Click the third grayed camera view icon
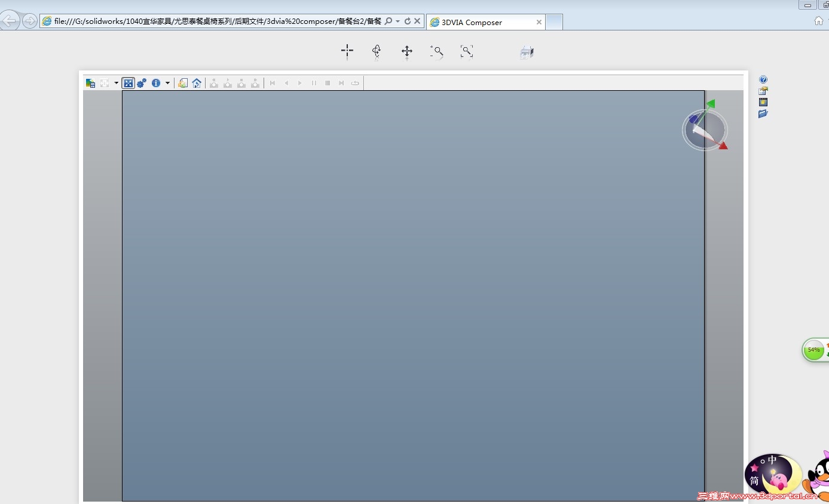 coord(241,83)
